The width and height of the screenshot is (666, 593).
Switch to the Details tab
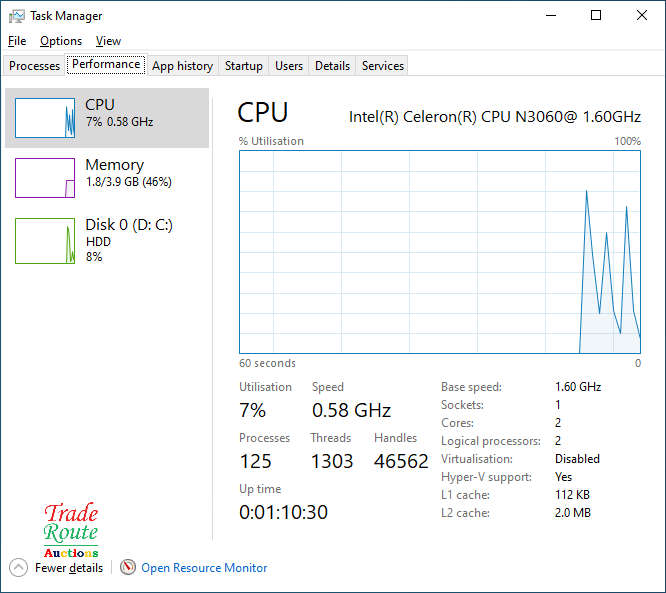pyautogui.click(x=332, y=66)
